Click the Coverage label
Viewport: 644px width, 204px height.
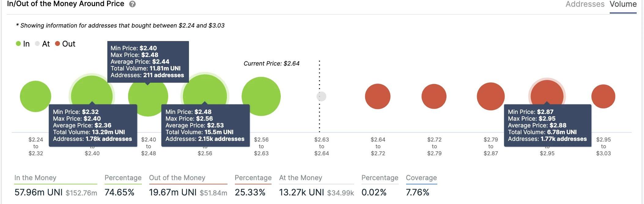point(421,178)
